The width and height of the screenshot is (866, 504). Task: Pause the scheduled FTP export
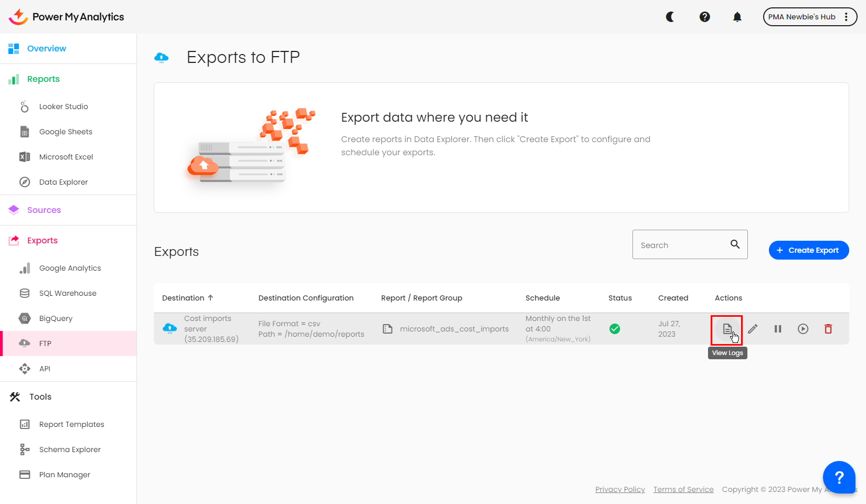tap(778, 329)
